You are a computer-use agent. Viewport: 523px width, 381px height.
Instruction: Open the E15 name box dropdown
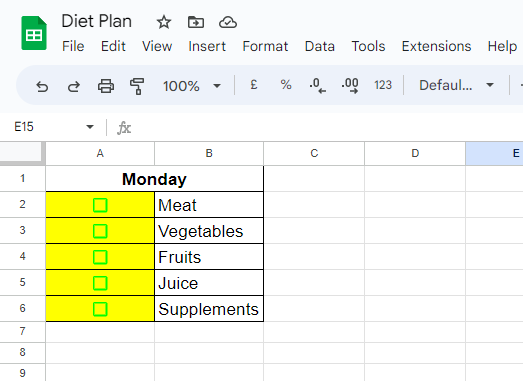[x=90, y=127]
